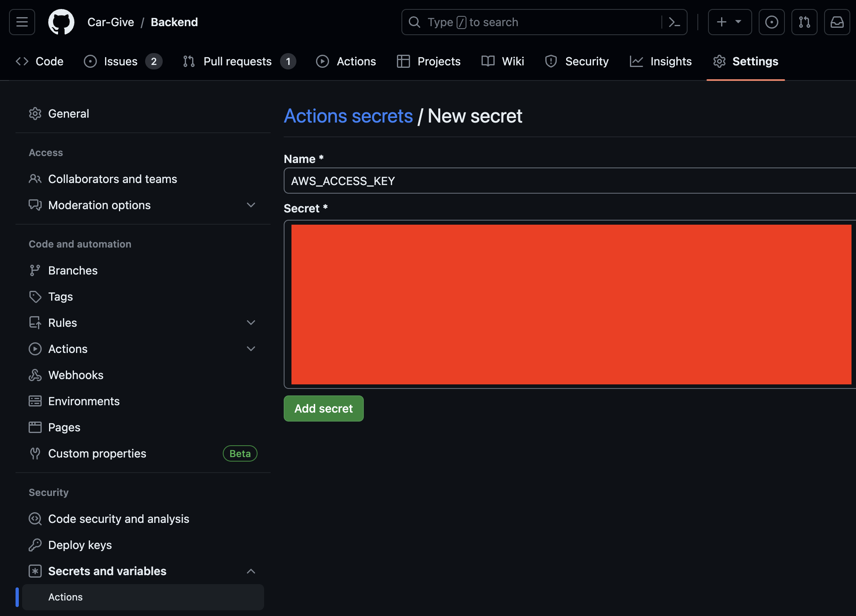Open your issues via the circle-dot icon

(x=771, y=22)
